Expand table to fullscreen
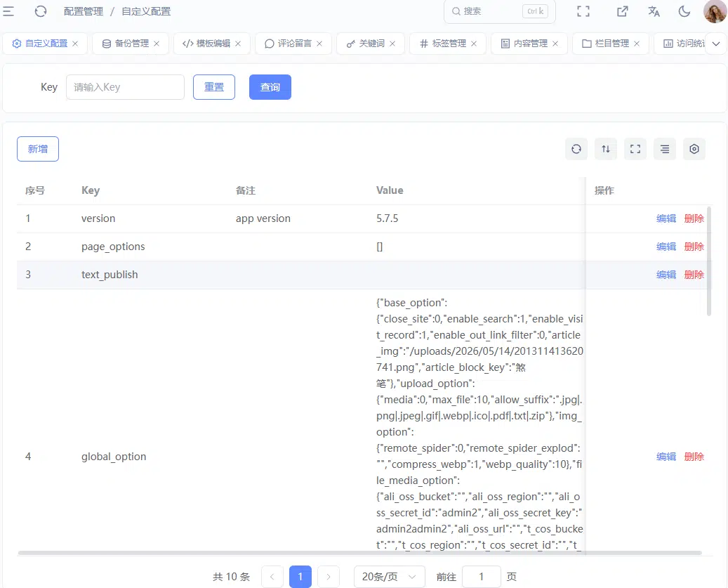This screenshot has width=728, height=588. point(635,149)
